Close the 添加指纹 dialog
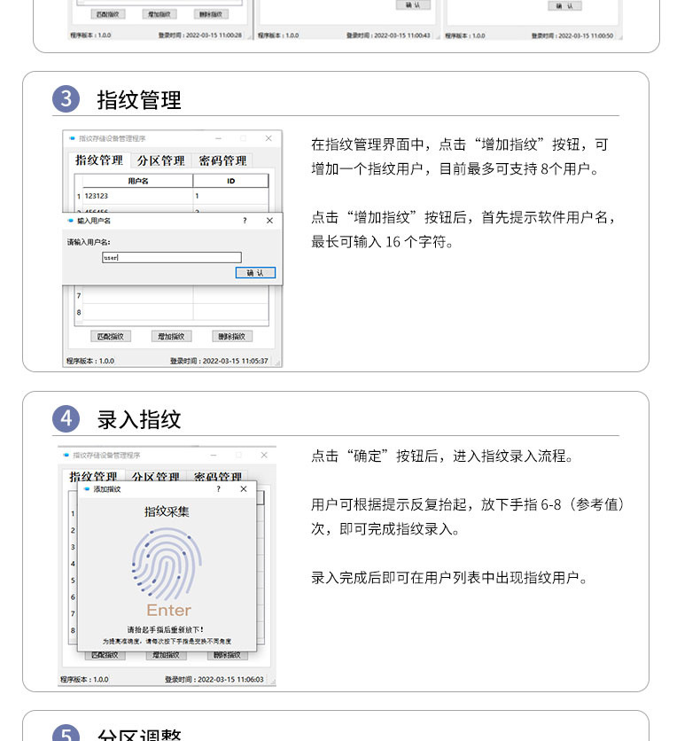 [244, 489]
